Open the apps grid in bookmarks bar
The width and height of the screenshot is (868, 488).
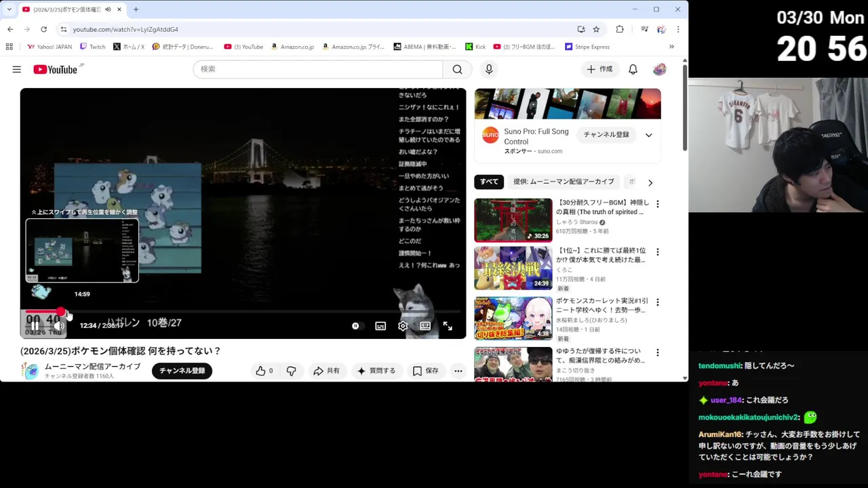tap(9, 47)
